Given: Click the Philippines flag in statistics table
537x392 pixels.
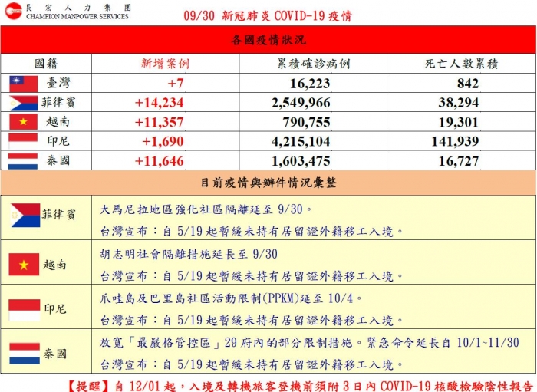Looking at the screenshot, I should pyautogui.click(x=24, y=103).
